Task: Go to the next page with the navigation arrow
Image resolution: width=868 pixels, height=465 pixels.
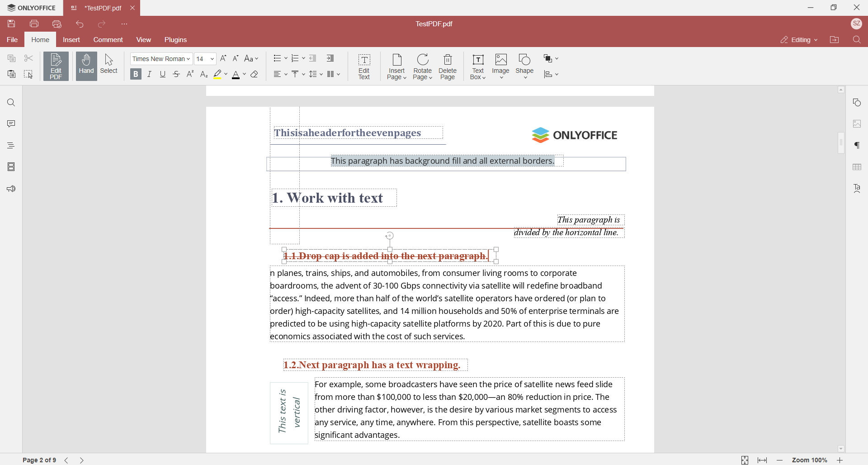Action: click(82, 460)
